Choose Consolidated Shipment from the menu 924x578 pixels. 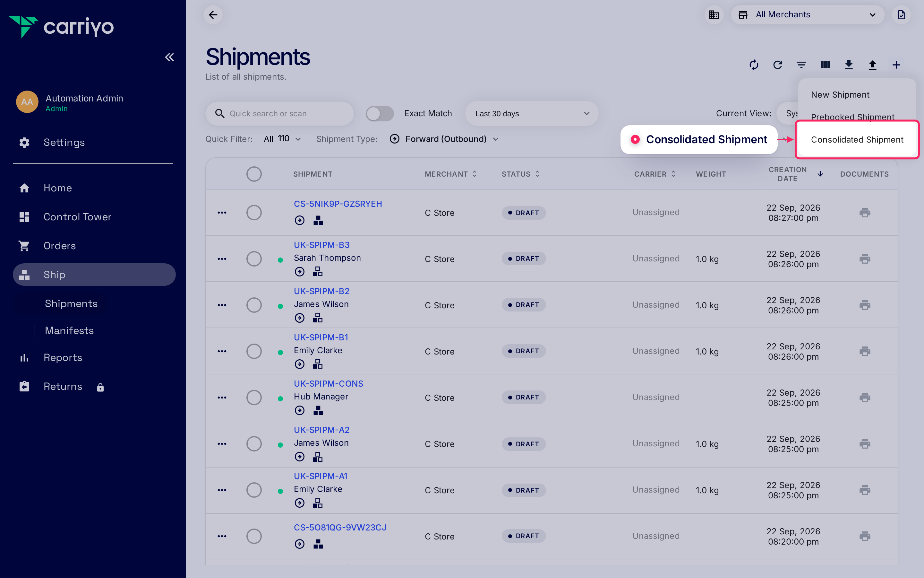(857, 140)
